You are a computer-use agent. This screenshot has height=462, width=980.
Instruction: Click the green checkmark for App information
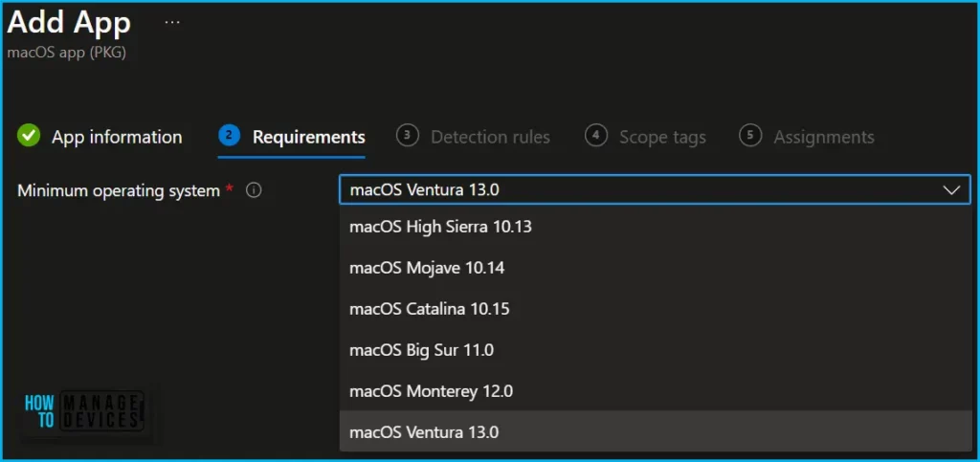point(28,135)
